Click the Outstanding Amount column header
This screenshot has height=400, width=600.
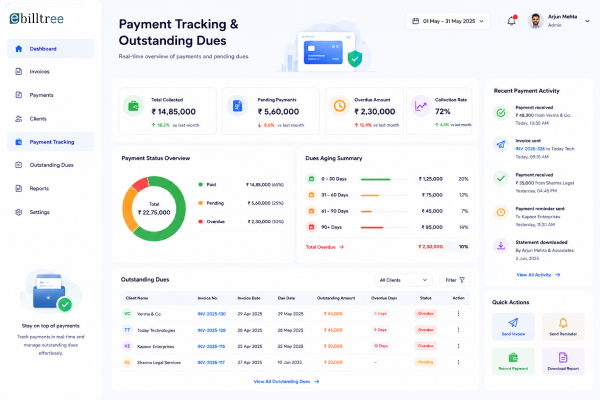point(336,298)
